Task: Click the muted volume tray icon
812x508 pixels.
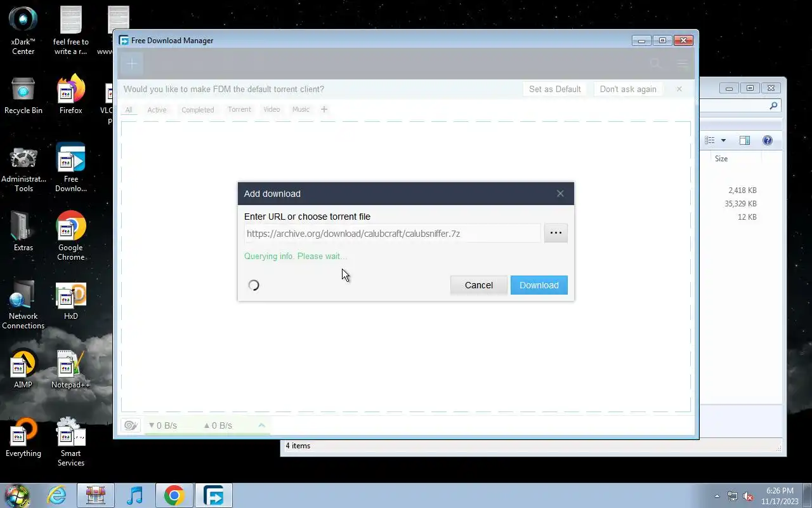Action: [748, 496]
